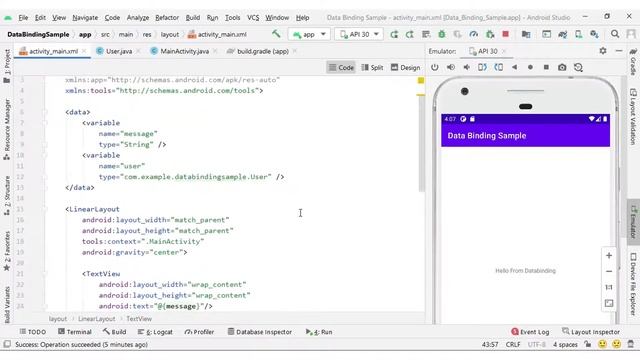This screenshot has width=640, height=360.
Task: Open SDK Manager icon in toolbar
Action: 594,34
